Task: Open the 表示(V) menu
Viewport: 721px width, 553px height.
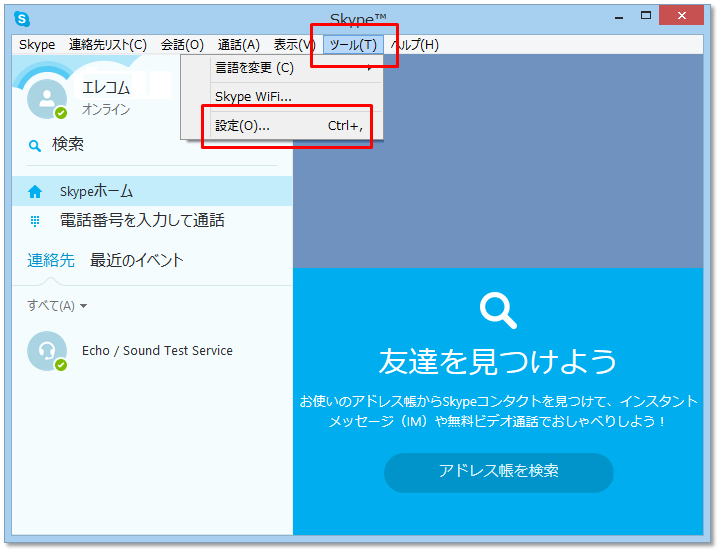Action: pos(294,45)
